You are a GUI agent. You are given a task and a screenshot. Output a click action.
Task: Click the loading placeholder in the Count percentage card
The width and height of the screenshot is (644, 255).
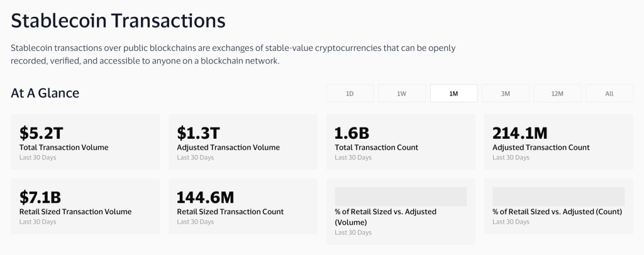(x=558, y=197)
